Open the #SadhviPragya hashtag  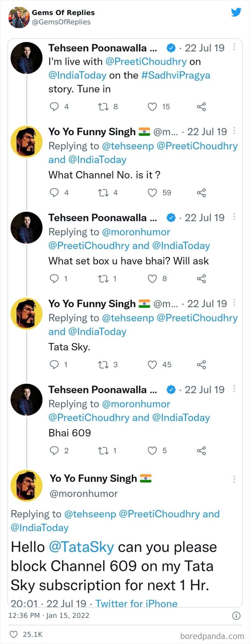(176, 75)
